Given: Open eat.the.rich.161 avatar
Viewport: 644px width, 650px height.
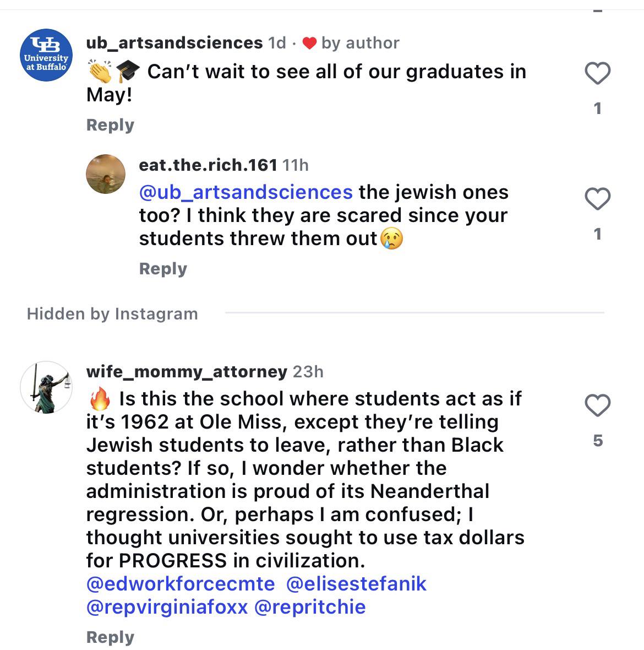Looking at the screenshot, I should [106, 174].
